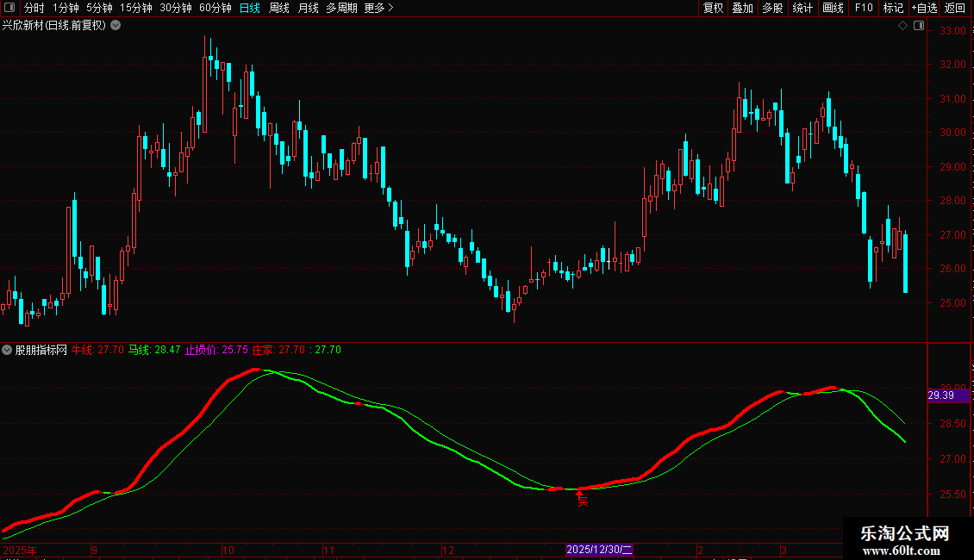Click the 庄家: 27.70 : 27.70 value
Viewport: 974px width, 560px height.
point(297,350)
